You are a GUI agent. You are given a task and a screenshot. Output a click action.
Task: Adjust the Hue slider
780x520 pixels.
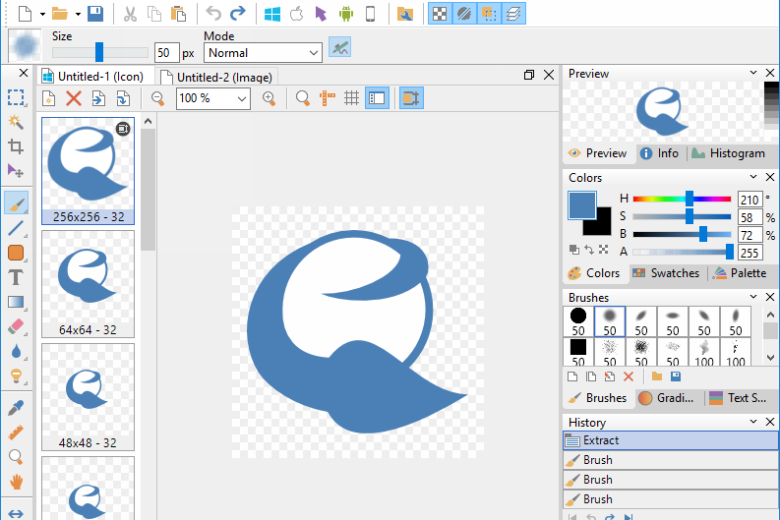682,199
